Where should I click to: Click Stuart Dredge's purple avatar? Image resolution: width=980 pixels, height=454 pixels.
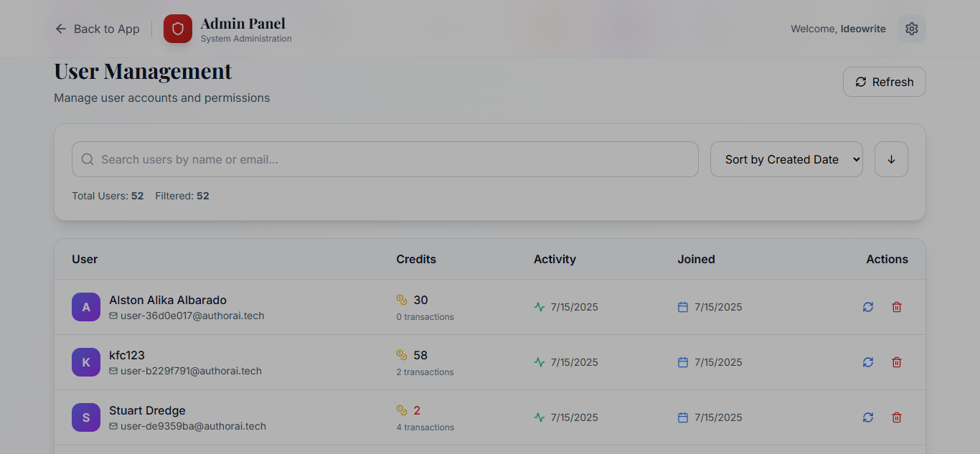86,417
